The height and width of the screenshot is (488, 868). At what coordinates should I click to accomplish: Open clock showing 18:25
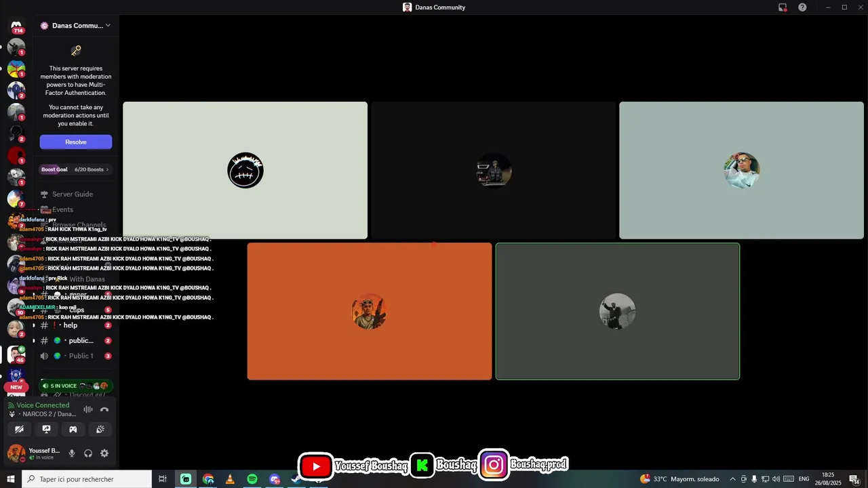pos(828,479)
